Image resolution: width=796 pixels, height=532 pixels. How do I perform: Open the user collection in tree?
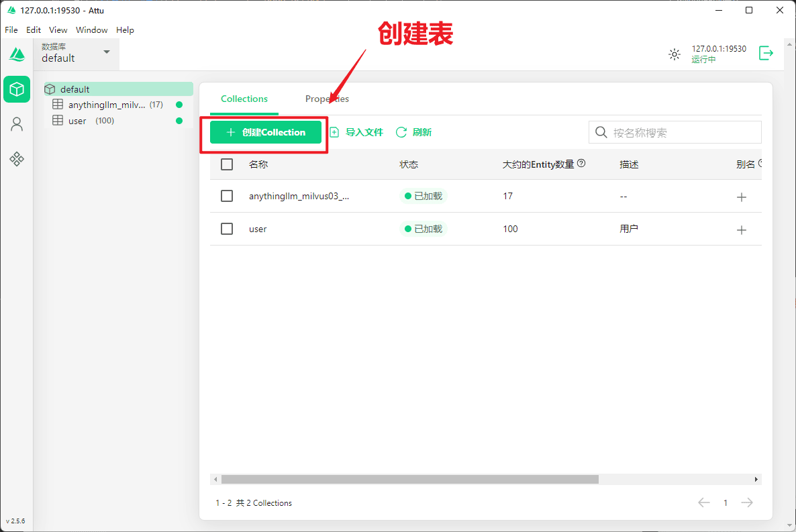click(x=77, y=121)
